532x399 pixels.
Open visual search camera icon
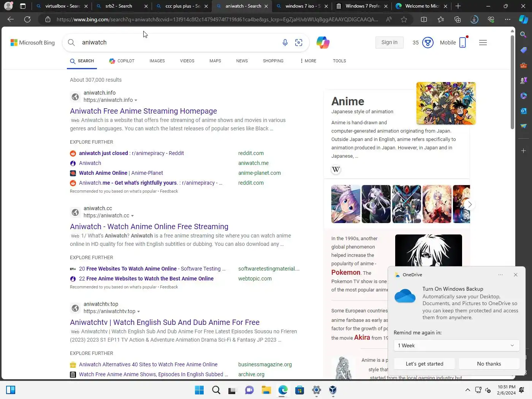click(x=299, y=43)
